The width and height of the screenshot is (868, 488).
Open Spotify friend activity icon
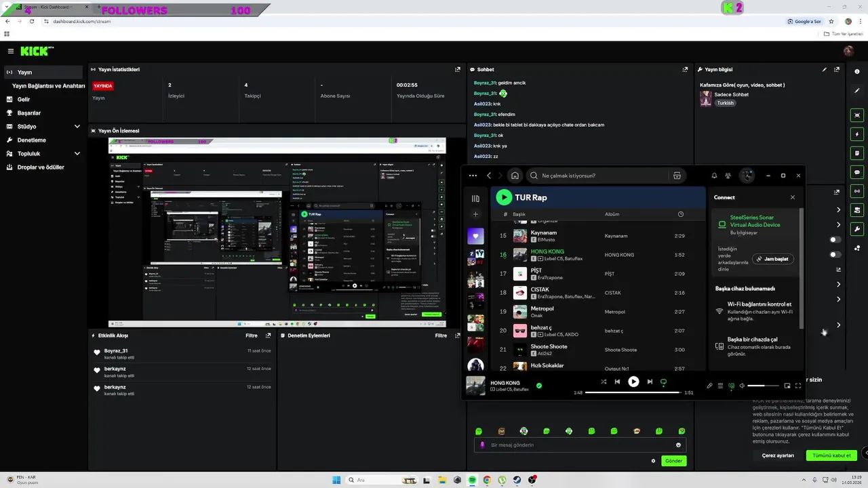(728, 176)
